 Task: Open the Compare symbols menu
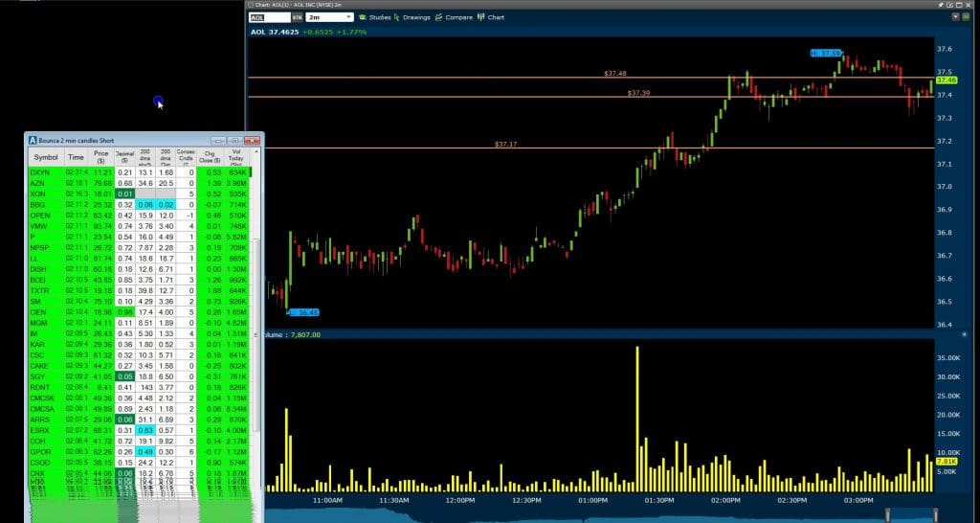[x=455, y=17]
